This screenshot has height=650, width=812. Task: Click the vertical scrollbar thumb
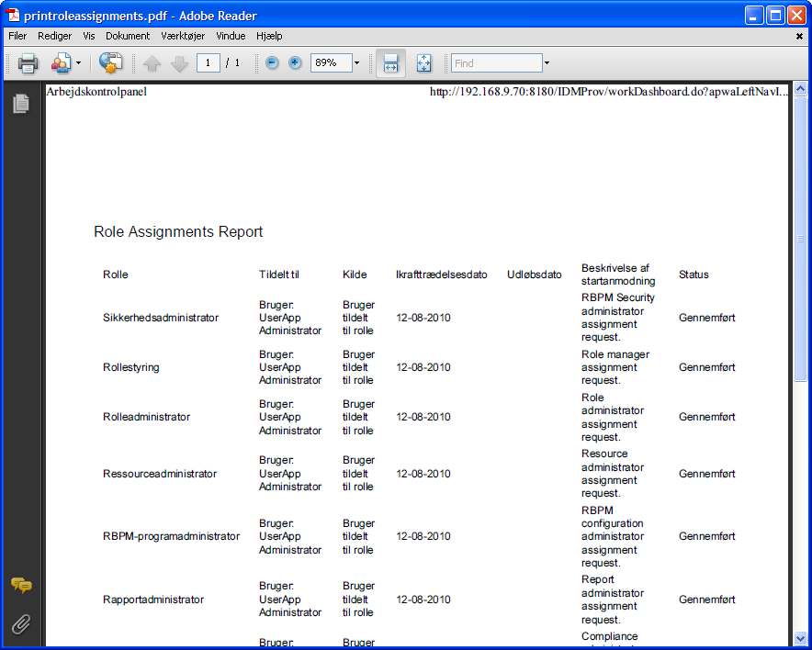tap(800, 239)
